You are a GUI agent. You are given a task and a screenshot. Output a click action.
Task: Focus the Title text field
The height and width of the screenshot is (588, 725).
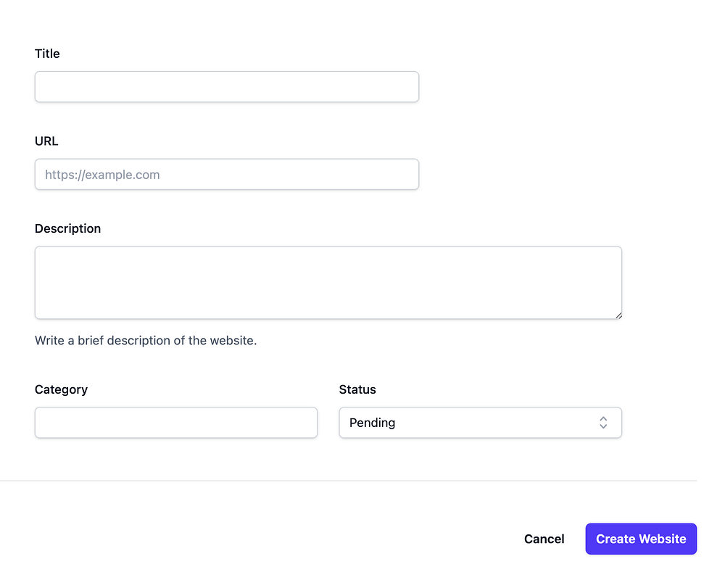tap(226, 87)
